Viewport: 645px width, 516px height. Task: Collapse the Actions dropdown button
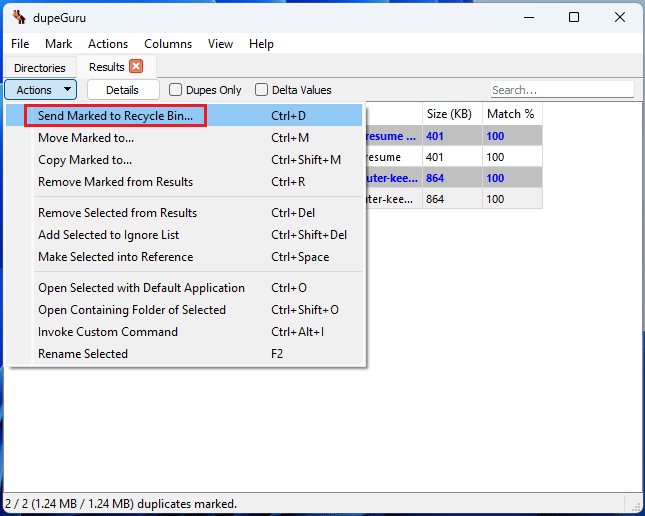coord(41,90)
